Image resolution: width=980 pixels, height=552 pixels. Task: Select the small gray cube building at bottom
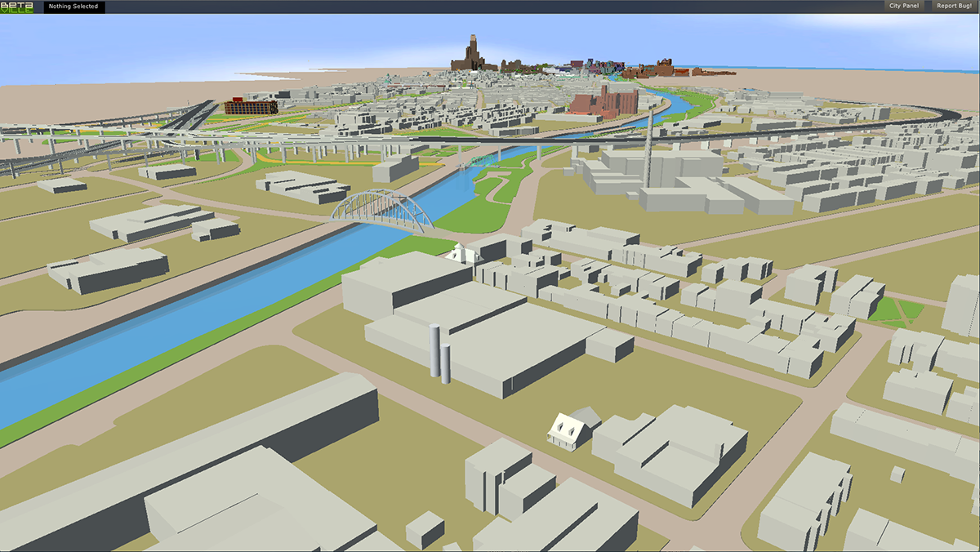(x=425, y=529)
